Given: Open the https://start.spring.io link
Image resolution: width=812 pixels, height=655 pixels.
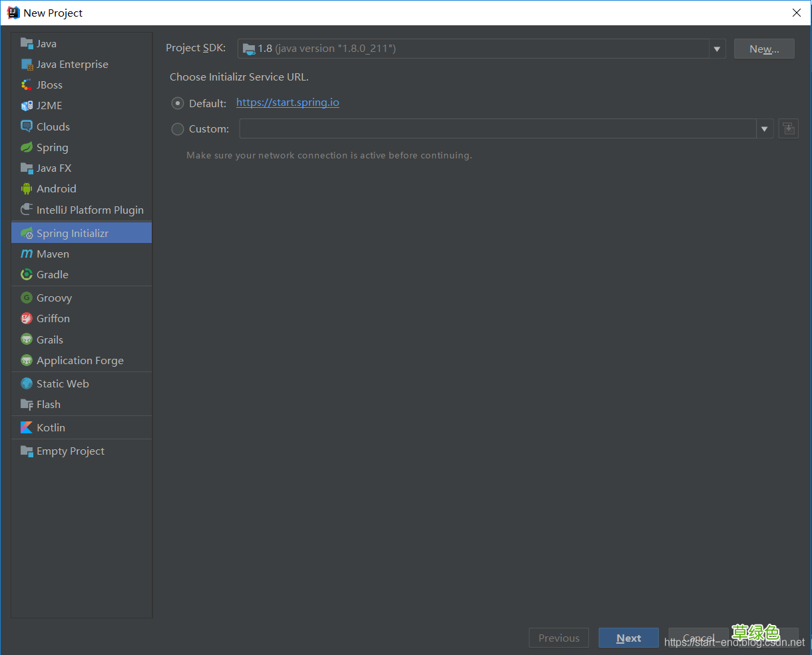Looking at the screenshot, I should (288, 103).
